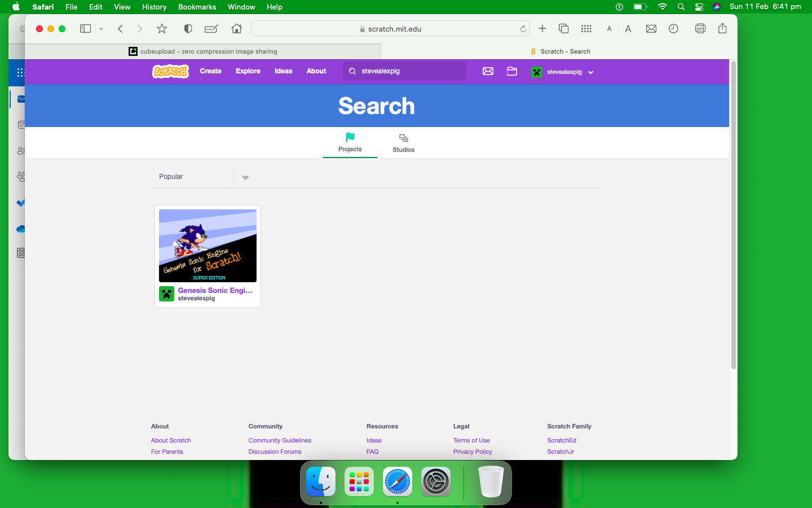812x508 pixels.
Task: Open the Safari share sheet icon
Action: pos(722,28)
